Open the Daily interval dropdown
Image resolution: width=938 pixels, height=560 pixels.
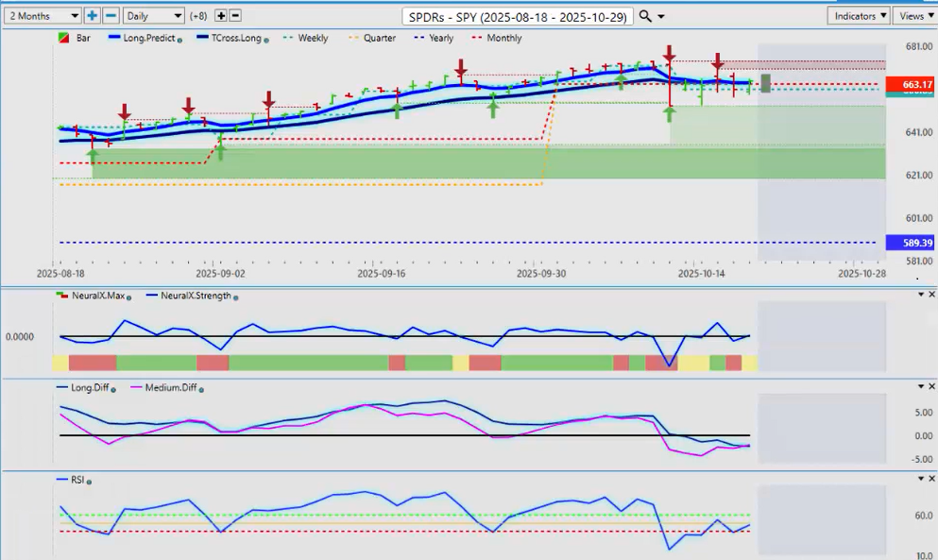[153, 16]
